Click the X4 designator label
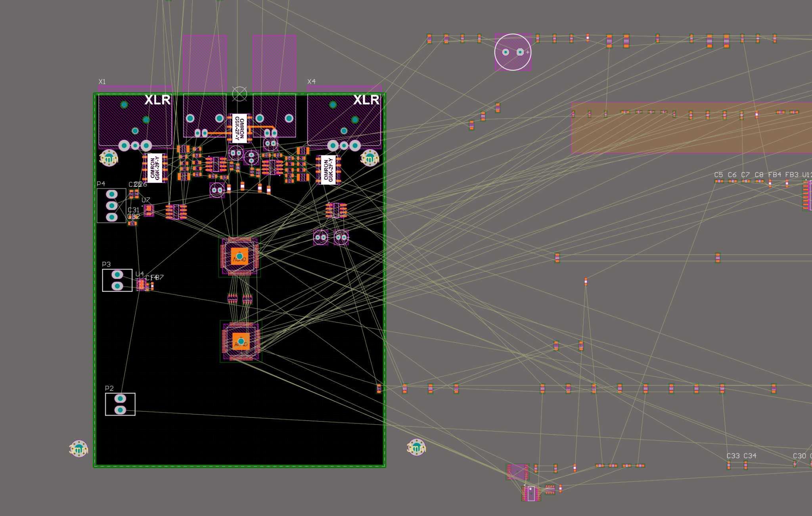The width and height of the screenshot is (812, 516). click(312, 81)
